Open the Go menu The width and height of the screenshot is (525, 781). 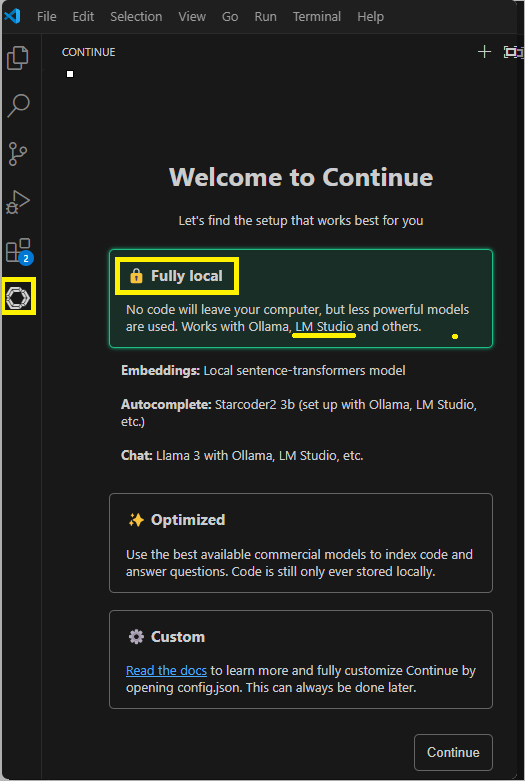coord(230,16)
